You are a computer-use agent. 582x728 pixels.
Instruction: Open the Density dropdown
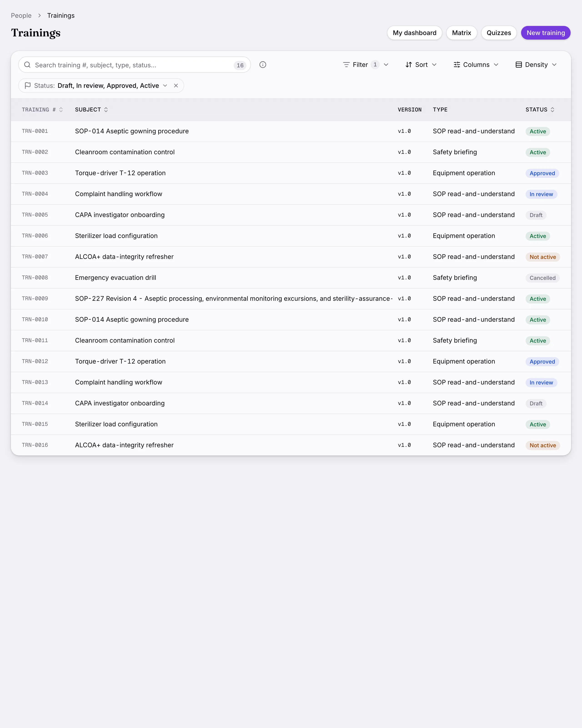pos(536,64)
